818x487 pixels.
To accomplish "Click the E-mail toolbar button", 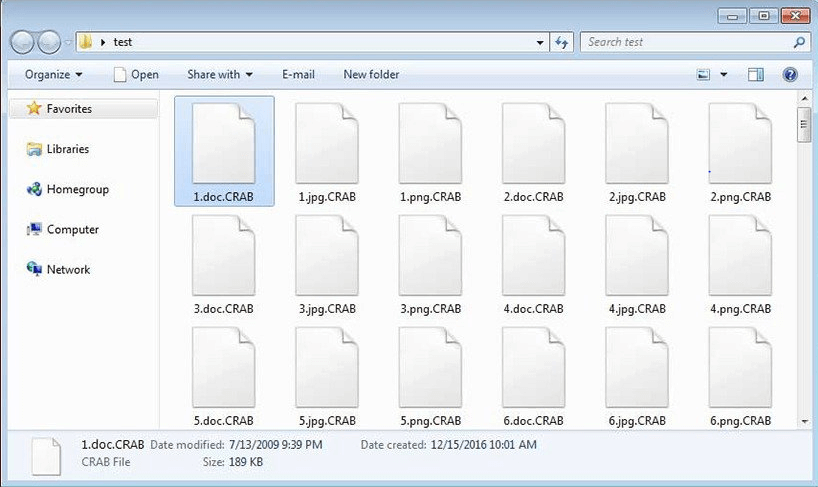I will pos(298,75).
